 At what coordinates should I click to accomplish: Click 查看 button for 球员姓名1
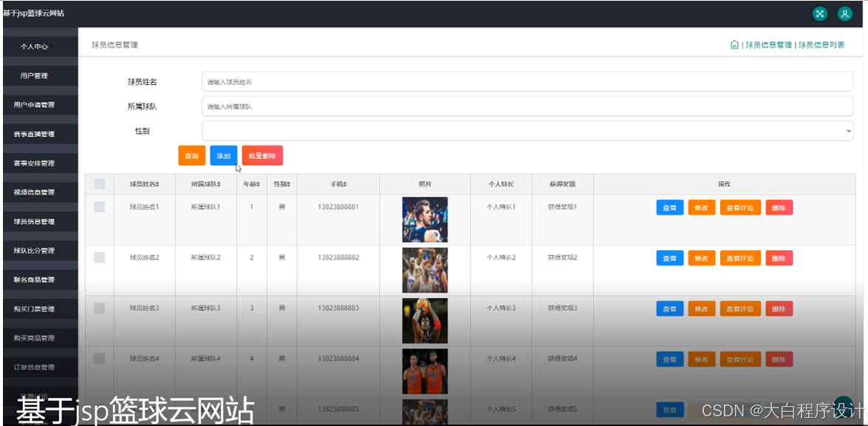(x=670, y=208)
